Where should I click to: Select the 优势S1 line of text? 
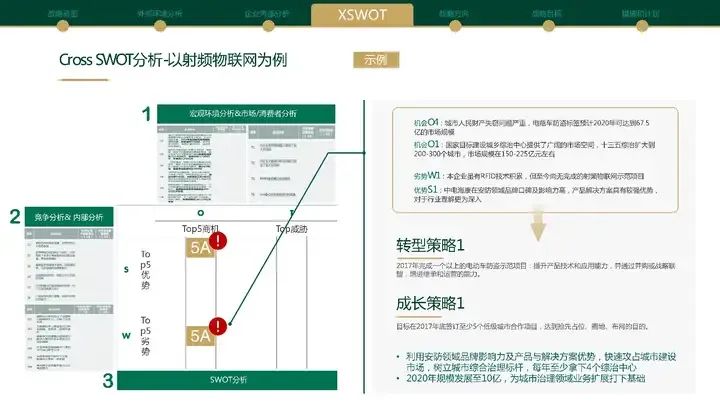point(535,194)
